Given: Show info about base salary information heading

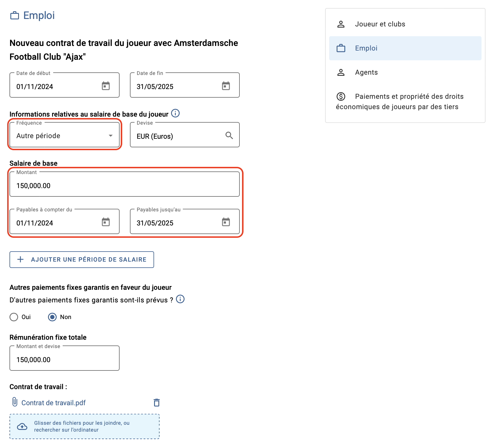Looking at the screenshot, I should (175, 113).
